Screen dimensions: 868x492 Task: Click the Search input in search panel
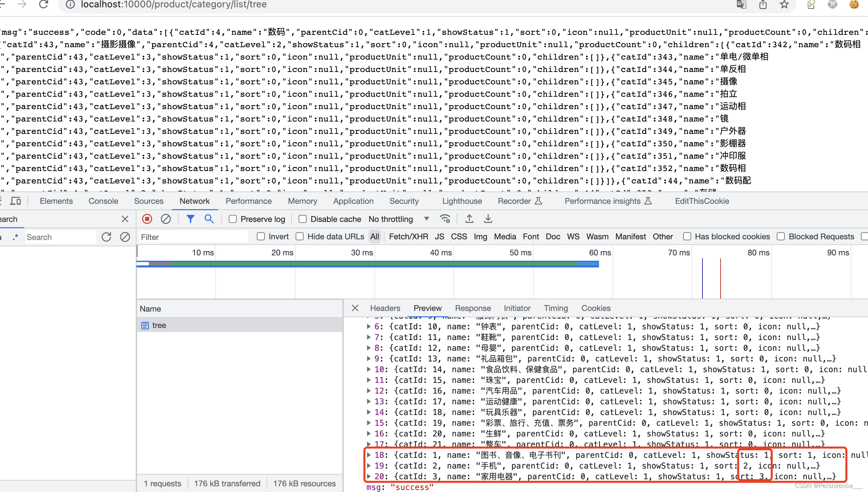click(x=60, y=237)
